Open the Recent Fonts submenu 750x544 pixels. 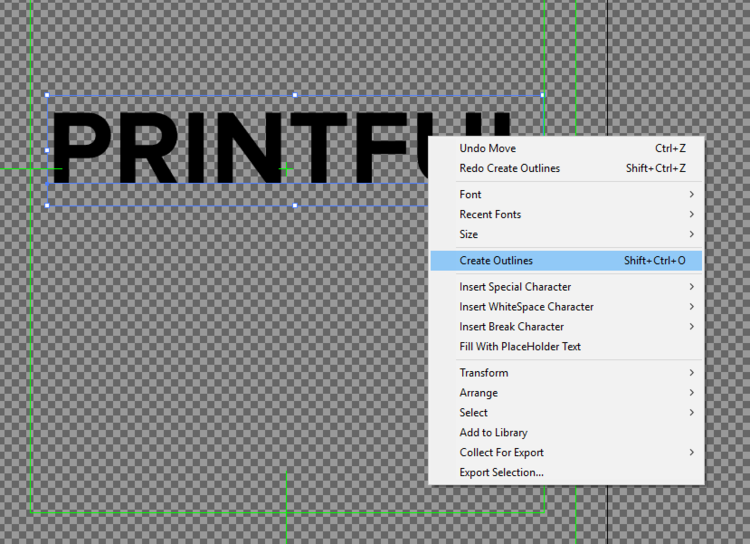[x=566, y=214]
